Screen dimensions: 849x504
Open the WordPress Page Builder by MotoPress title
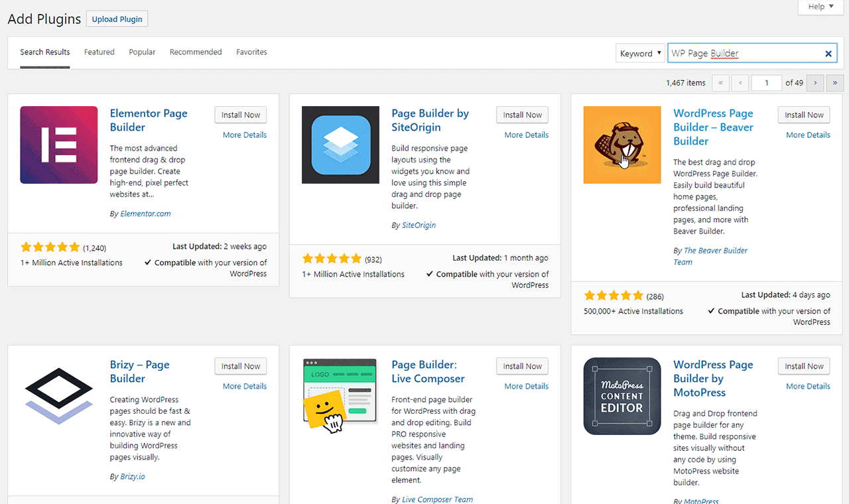point(713,379)
